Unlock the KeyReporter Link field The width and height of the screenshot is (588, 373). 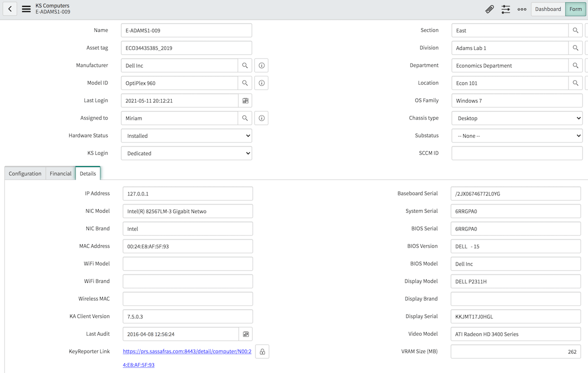pyautogui.click(x=262, y=352)
